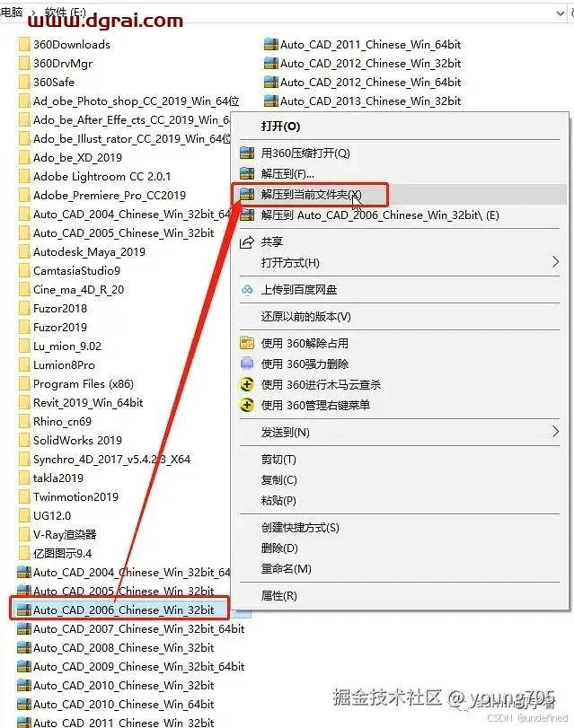Select the Rhino_cn69 folder icon
The width and height of the screenshot is (574, 728).
tap(24, 422)
